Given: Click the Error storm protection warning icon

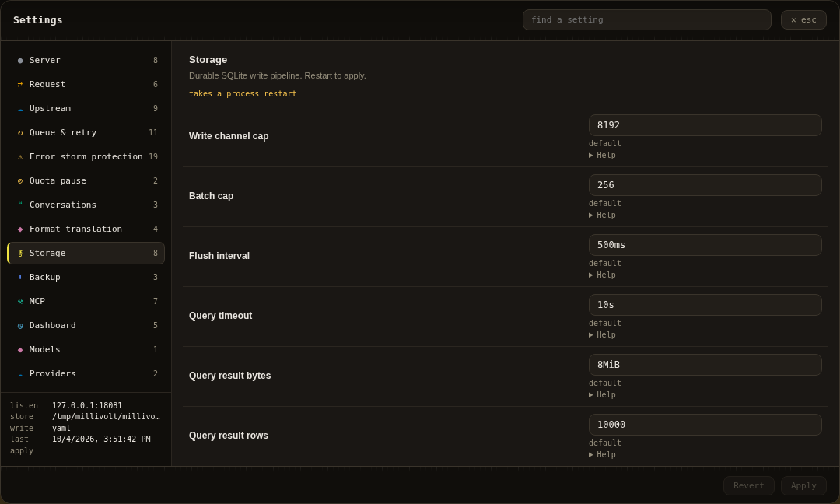Looking at the screenshot, I should [x=20, y=157].
